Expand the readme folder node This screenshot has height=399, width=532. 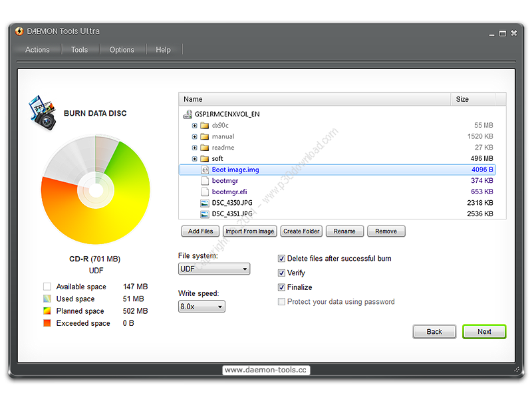[194, 148]
